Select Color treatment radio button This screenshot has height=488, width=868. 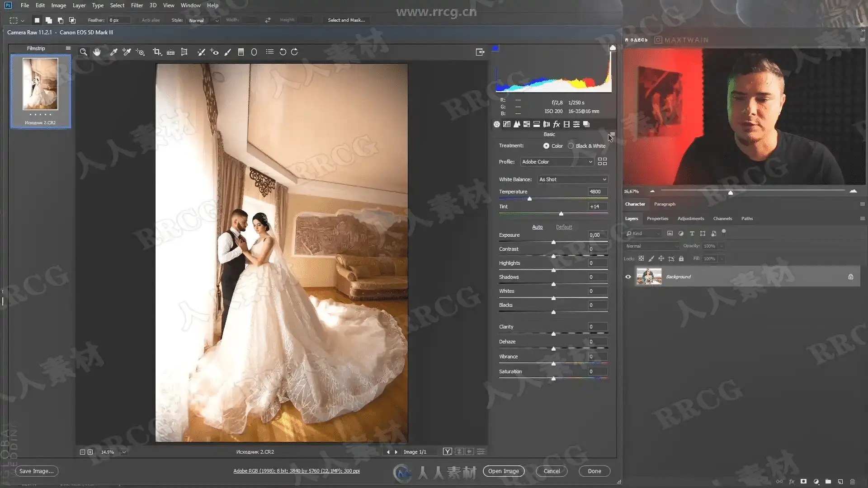tap(547, 146)
